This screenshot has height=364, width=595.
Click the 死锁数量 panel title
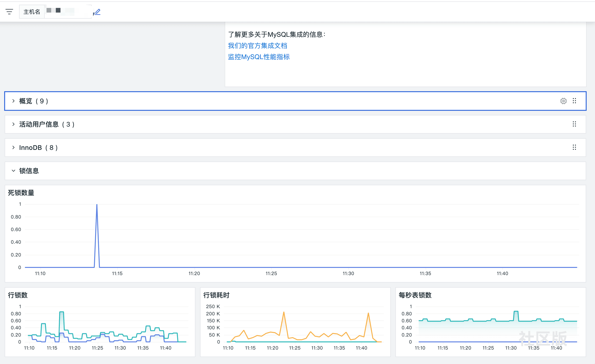21,193
